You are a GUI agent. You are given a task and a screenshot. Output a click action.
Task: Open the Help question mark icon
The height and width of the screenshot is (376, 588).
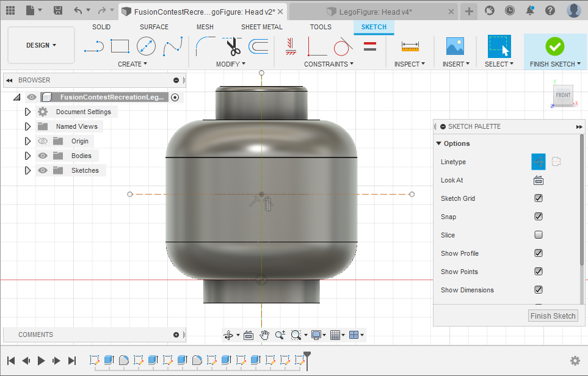(x=550, y=10)
